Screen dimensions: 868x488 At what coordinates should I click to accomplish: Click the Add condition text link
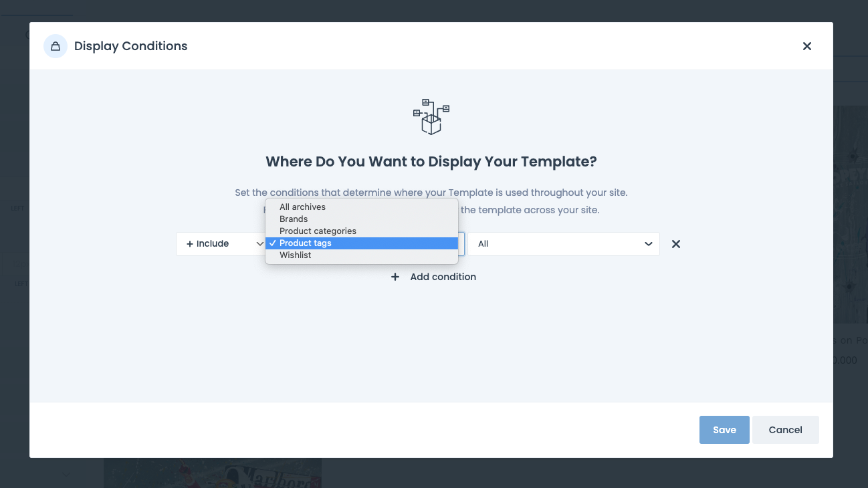(x=443, y=277)
